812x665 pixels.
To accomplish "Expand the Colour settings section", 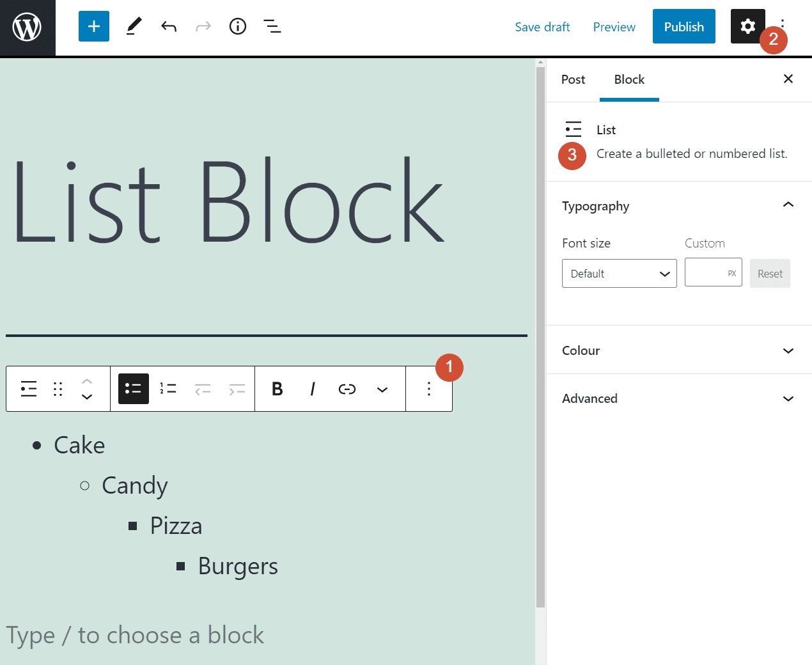I will pyautogui.click(x=679, y=350).
